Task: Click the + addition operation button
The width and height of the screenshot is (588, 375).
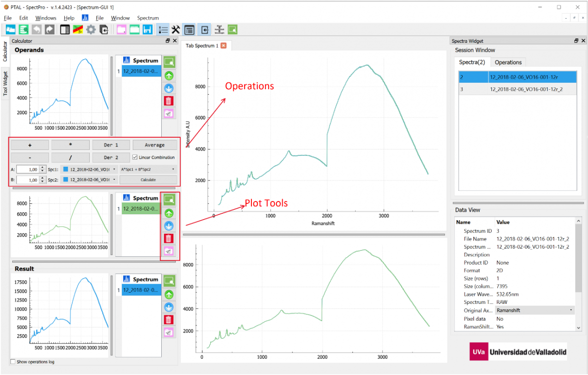Action: pyautogui.click(x=30, y=145)
